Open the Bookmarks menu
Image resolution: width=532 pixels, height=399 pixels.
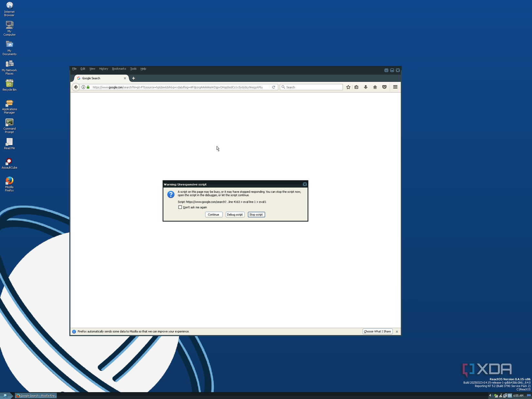click(x=119, y=69)
